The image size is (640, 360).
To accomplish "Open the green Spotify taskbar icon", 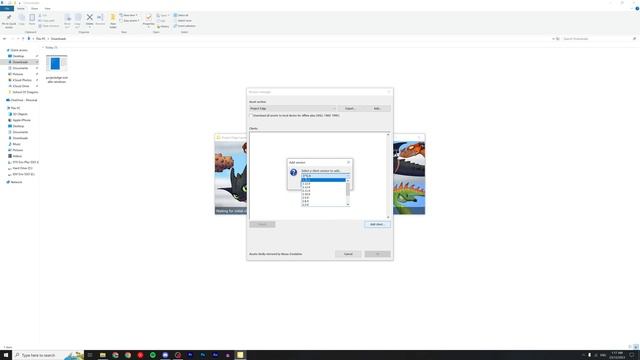I will [153, 355].
